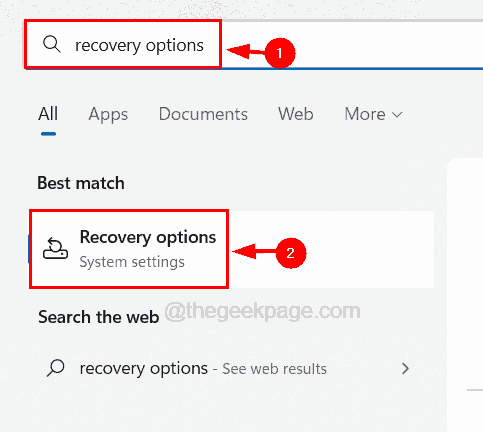Click the chevron next to More
This screenshot has height=432, width=483.
[397, 115]
